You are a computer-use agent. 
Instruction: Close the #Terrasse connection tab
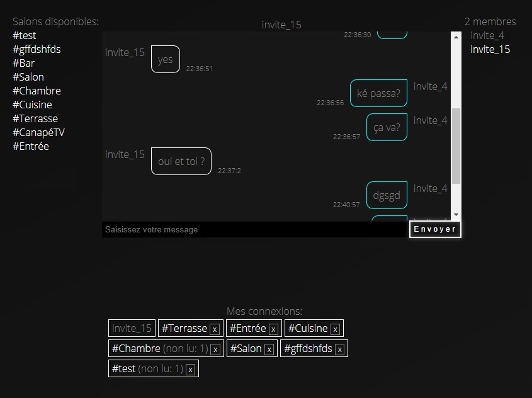point(215,329)
